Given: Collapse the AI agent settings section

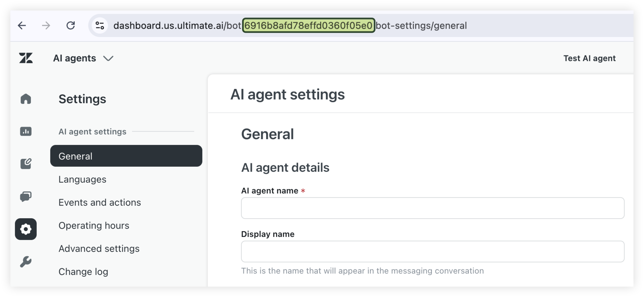Looking at the screenshot, I should 92,132.
